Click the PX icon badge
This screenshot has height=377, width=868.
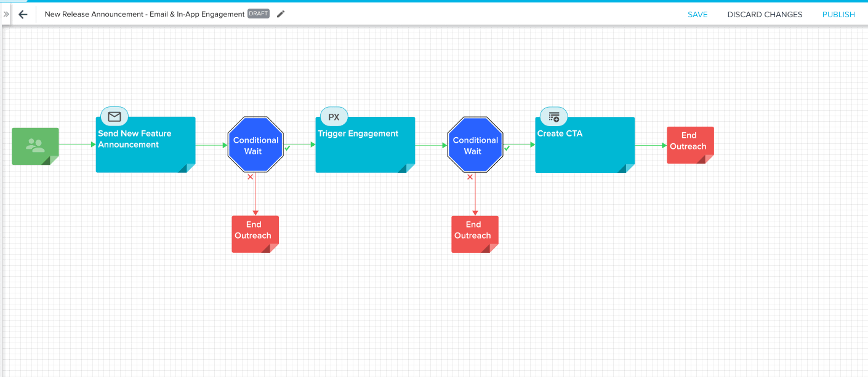point(334,117)
